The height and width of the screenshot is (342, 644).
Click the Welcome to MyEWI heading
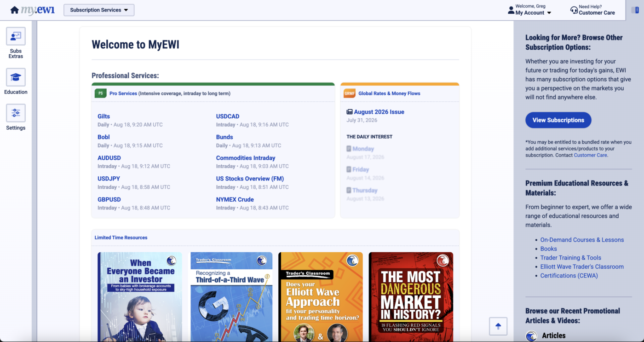[x=135, y=45]
